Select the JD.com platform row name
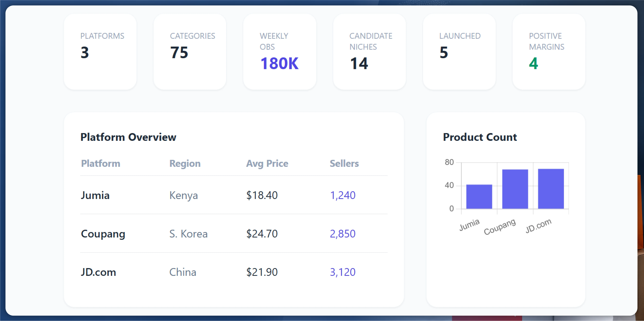Screen dimensions: 644x321 coord(99,272)
